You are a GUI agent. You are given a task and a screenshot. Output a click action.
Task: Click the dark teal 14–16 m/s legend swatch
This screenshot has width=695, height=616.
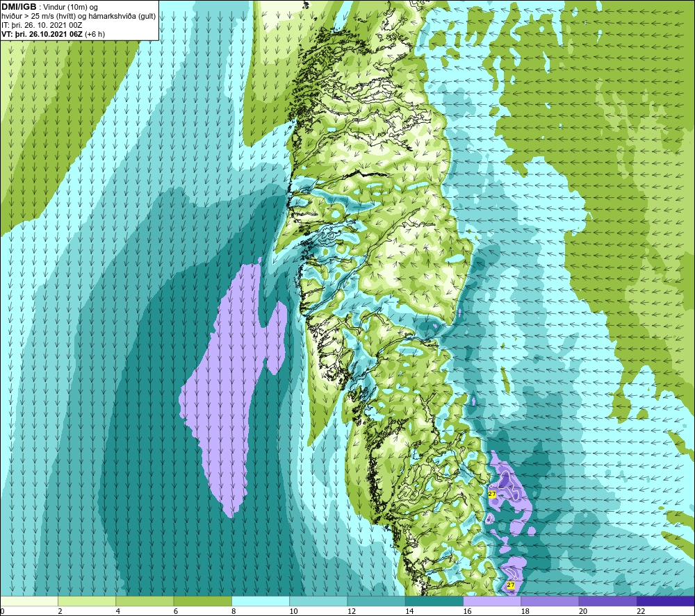[434, 601]
